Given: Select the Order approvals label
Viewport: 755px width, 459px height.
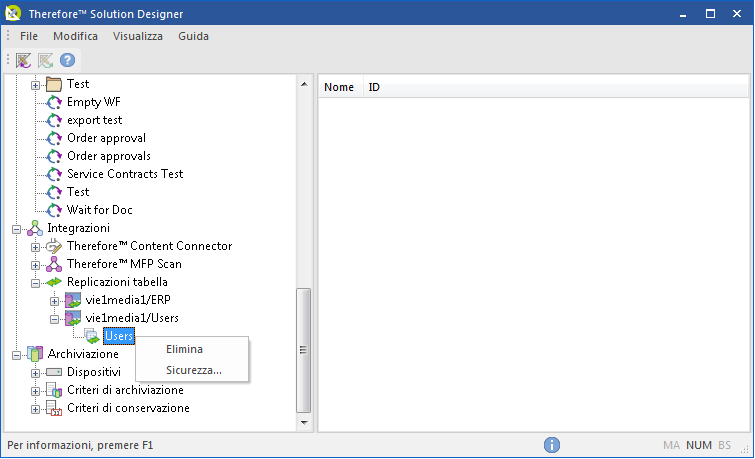Looking at the screenshot, I should pyautogui.click(x=109, y=156).
